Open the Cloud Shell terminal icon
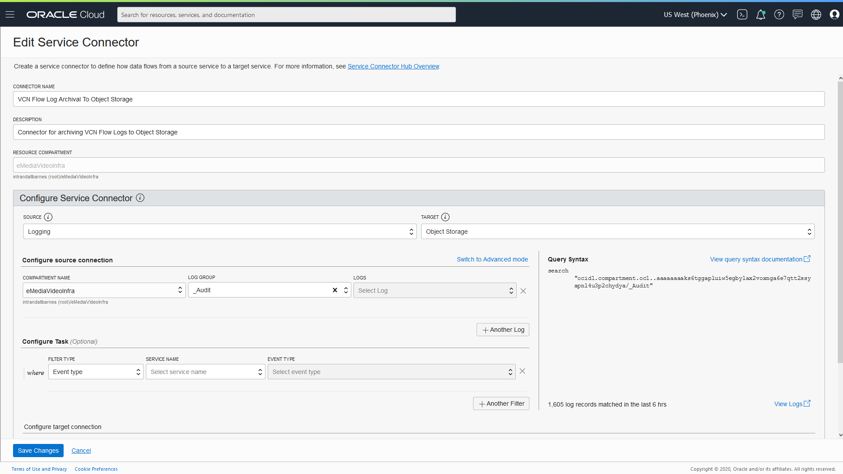The height and width of the screenshot is (474, 843). point(742,15)
